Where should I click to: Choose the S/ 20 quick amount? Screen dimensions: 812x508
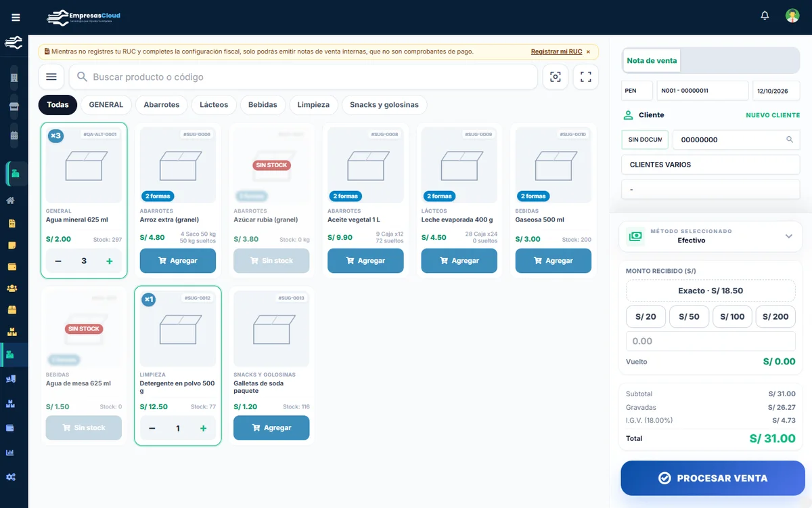click(646, 317)
